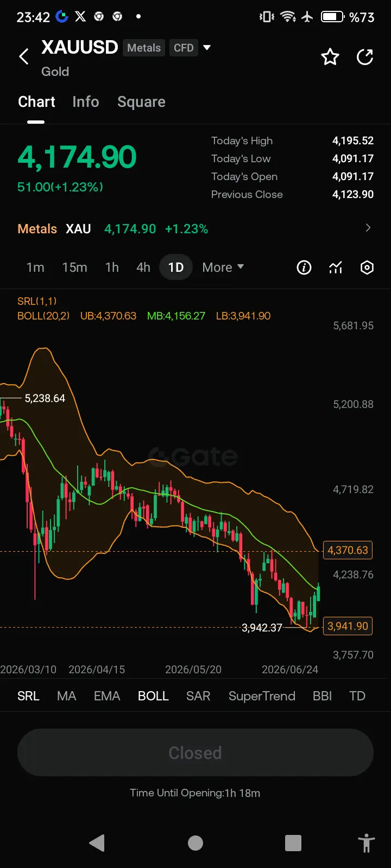Enable the BBI indicator
Image resolution: width=391 pixels, height=868 pixels.
tap(323, 696)
